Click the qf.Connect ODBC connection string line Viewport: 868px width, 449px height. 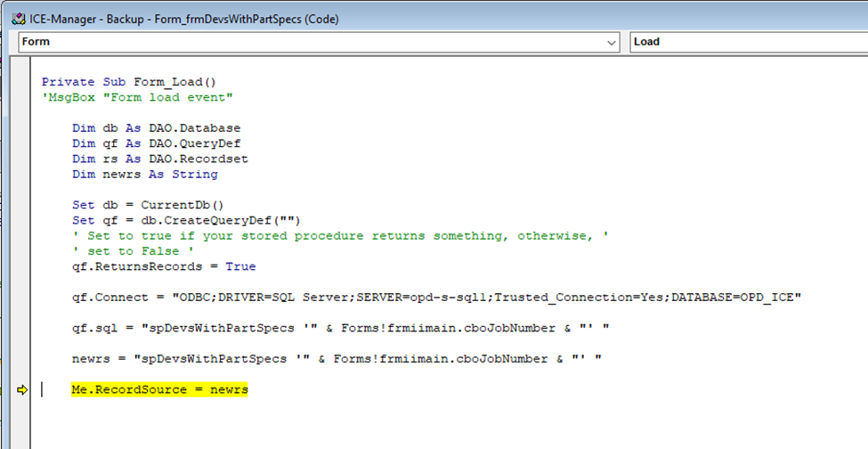pyautogui.click(x=437, y=298)
